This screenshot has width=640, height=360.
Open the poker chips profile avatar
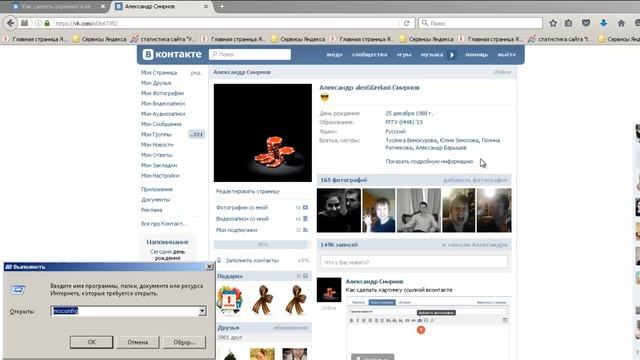[x=263, y=133]
